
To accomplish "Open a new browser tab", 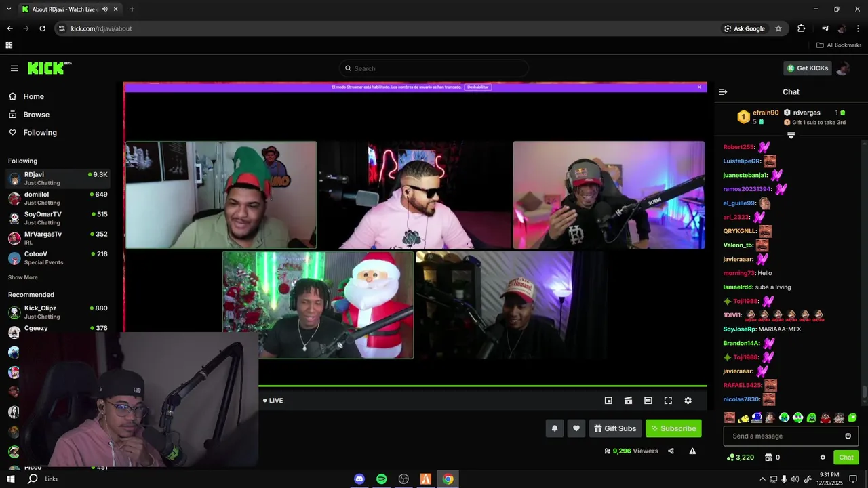I will tap(132, 9).
